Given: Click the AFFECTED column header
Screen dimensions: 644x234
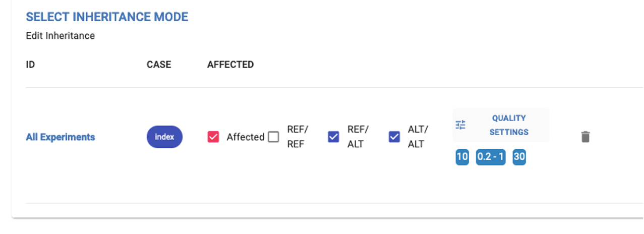Looking at the screenshot, I should click(230, 65).
